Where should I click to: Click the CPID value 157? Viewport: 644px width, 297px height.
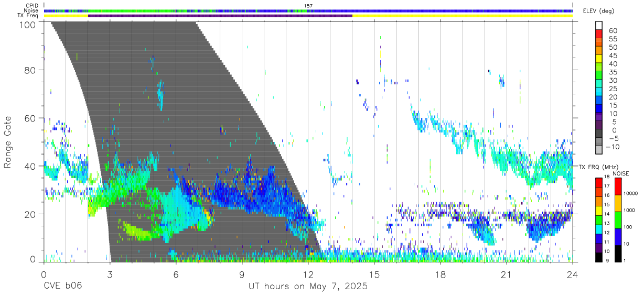308,6
